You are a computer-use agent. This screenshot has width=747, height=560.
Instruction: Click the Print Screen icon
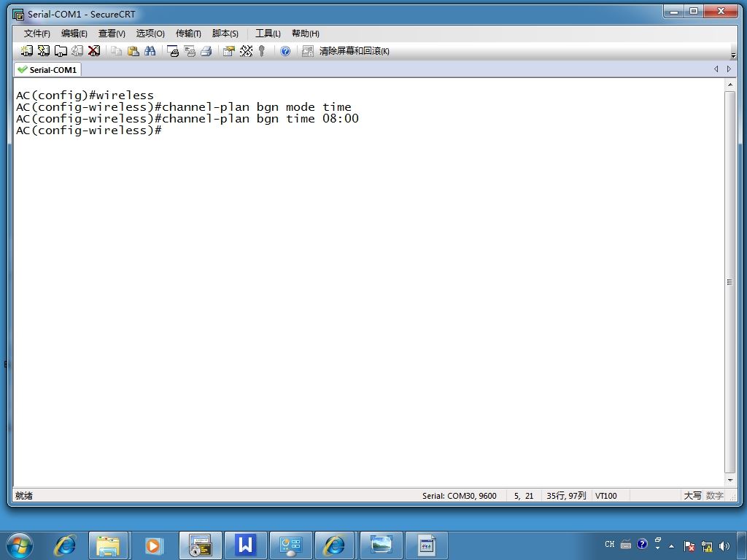(173, 51)
